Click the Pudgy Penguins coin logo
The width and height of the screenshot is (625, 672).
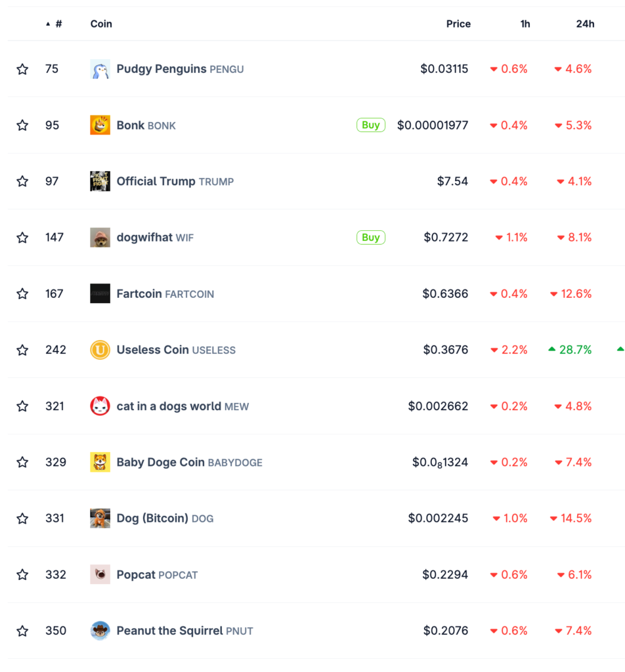[100, 68]
